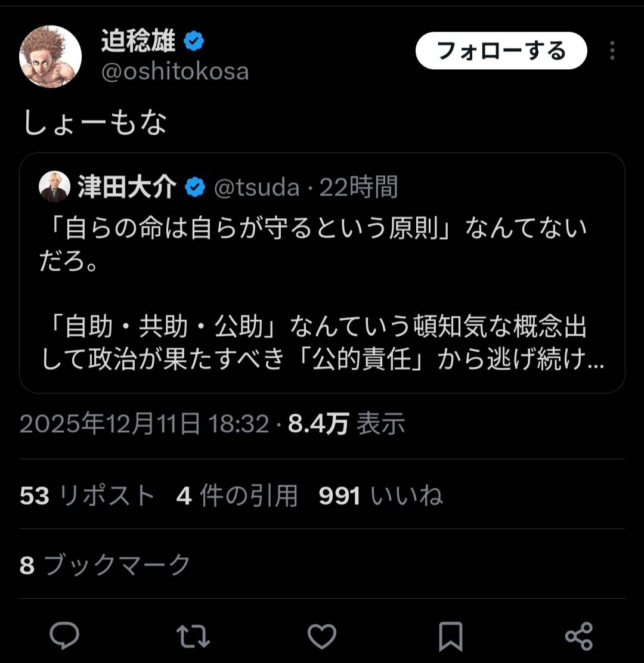Bookmark the post with bookmark icon

450,636
